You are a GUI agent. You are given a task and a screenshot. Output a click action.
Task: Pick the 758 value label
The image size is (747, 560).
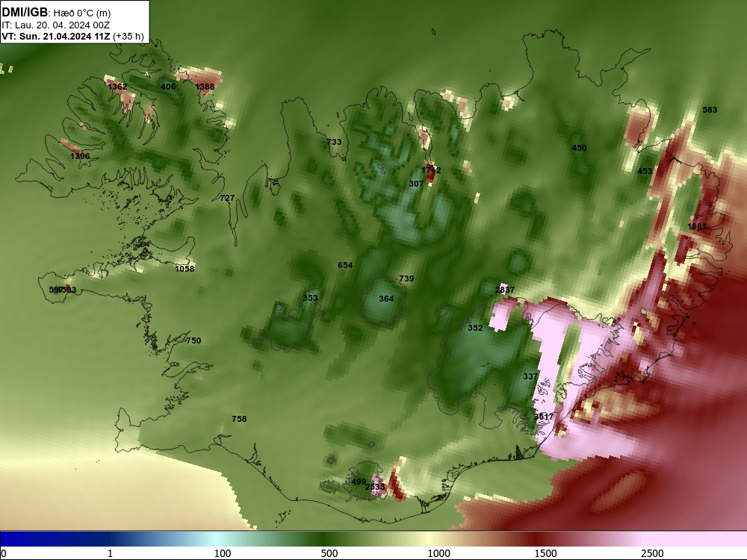coord(239,419)
